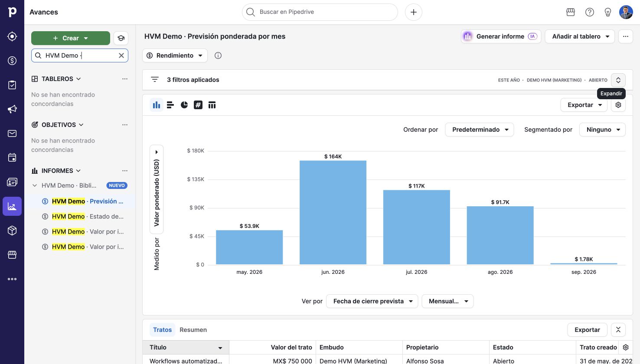This screenshot has width=640, height=364.
Task: Open Campaigns megaphone icon in sidebar
Action: click(12, 109)
